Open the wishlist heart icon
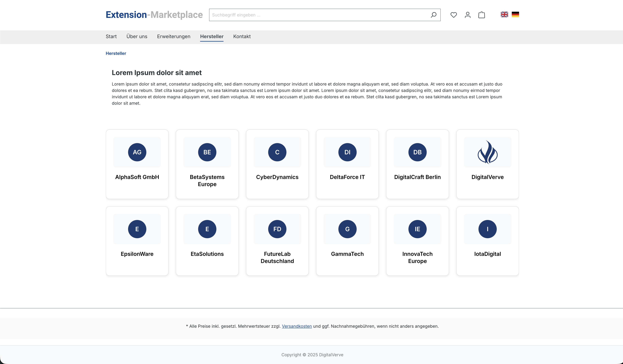This screenshot has height=364, width=623. (x=453, y=15)
